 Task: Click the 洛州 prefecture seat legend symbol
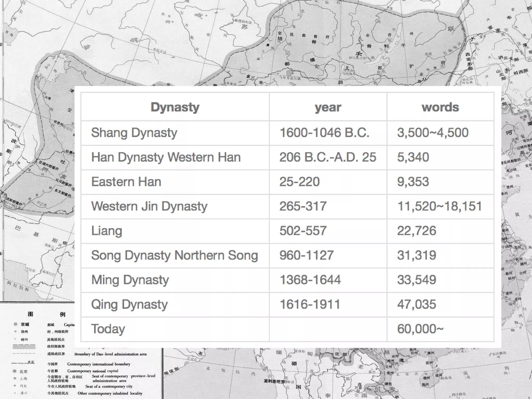pyautogui.click(x=16, y=331)
